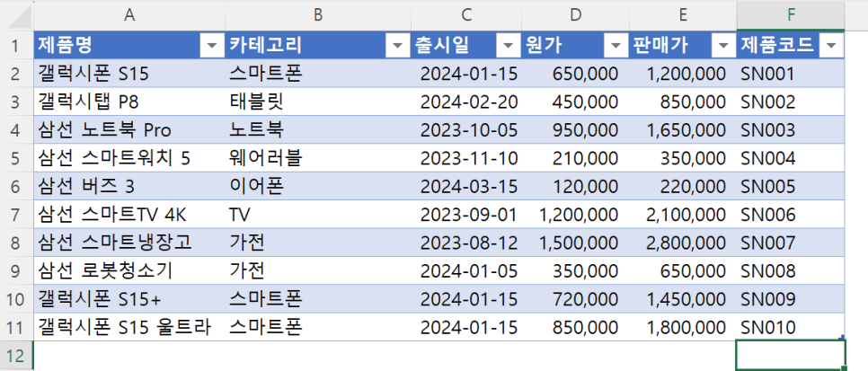Select row 12 header
The image size is (868, 371).
pyautogui.click(x=16, y=356)
